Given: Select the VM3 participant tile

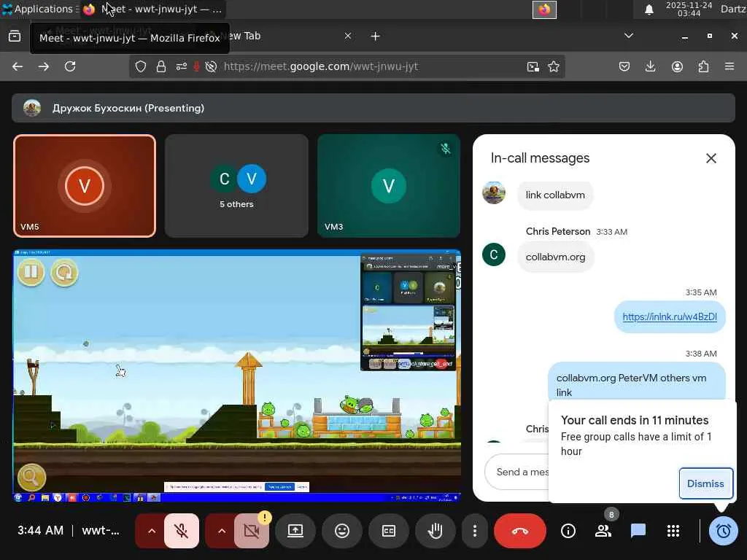Looking at the screenshot, I should pos(389,186).
